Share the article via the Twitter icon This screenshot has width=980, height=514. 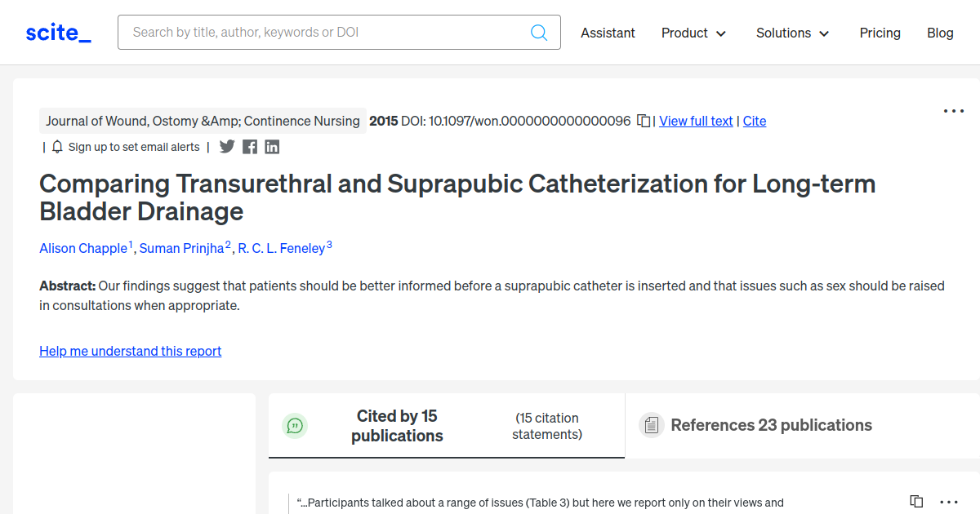(x=227, y=146)
